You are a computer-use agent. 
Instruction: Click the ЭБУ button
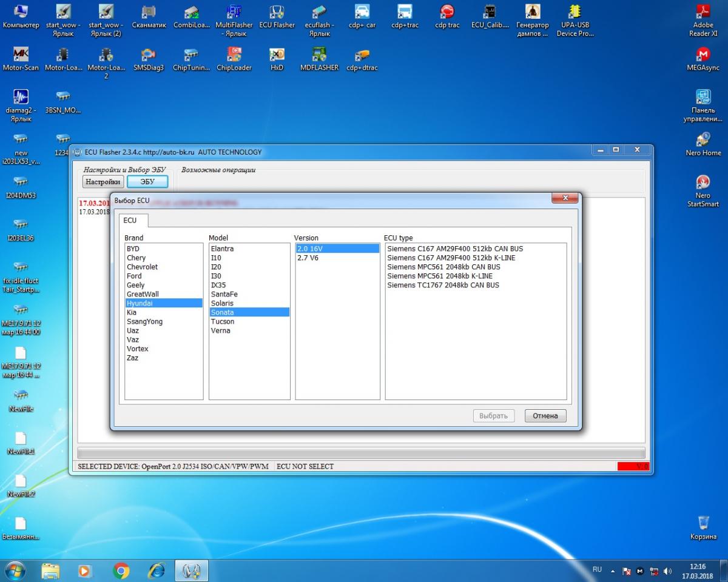147,182
